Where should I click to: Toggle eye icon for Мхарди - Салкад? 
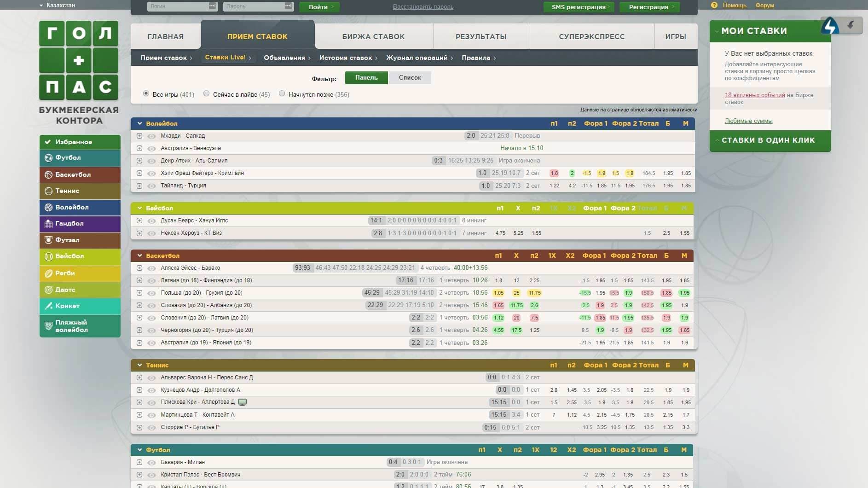click(x=151, y=136)
